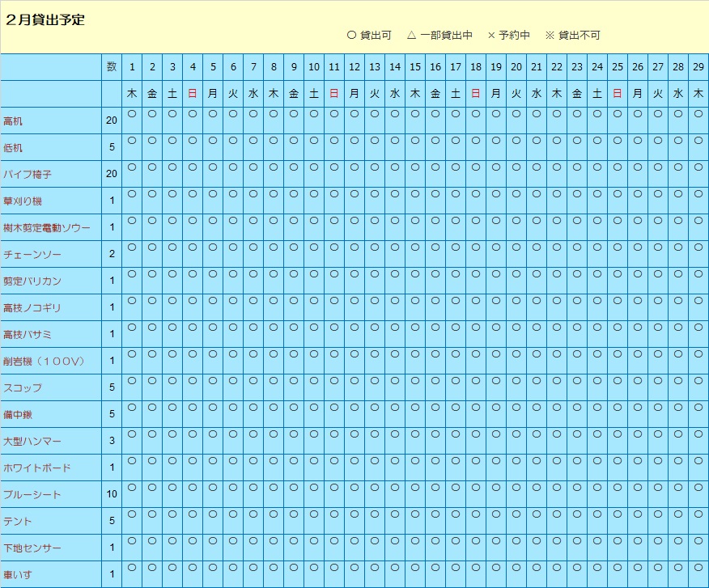Select the 備中鍬 item name
Screen dimensions: 709x588
point(18,415)
